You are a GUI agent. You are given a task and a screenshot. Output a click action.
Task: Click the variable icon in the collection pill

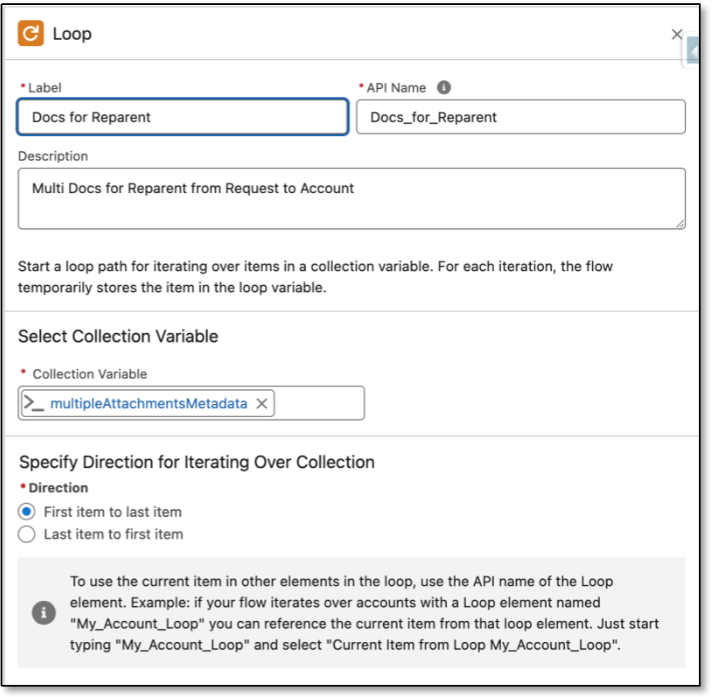(34, 404)
